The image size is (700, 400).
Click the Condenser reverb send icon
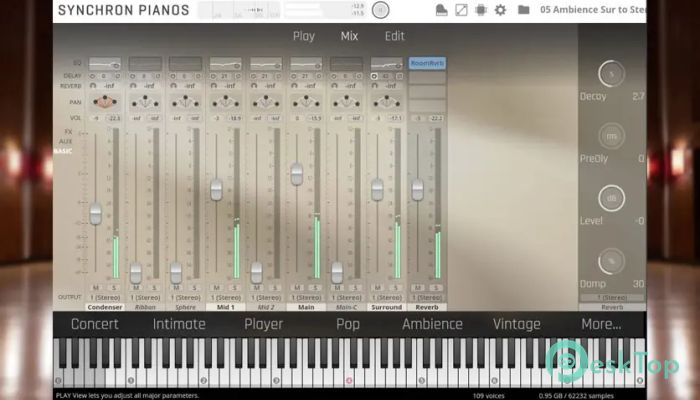point(93,85)
